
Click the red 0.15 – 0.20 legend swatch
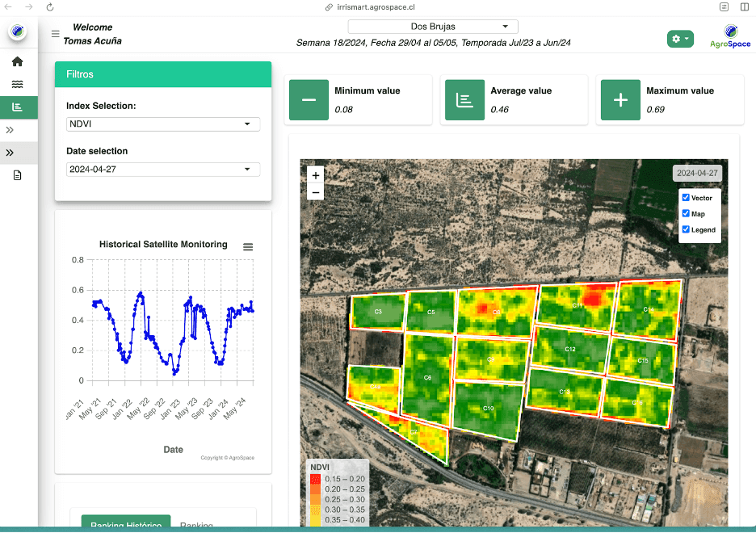point(315,479)
